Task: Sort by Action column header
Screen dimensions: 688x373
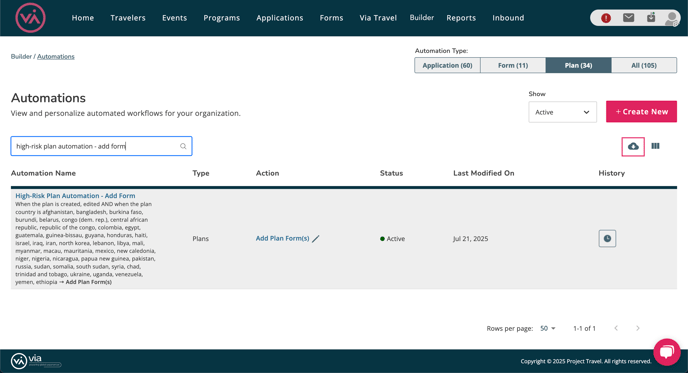Action: pyautogui.click(x=267, y=173)
